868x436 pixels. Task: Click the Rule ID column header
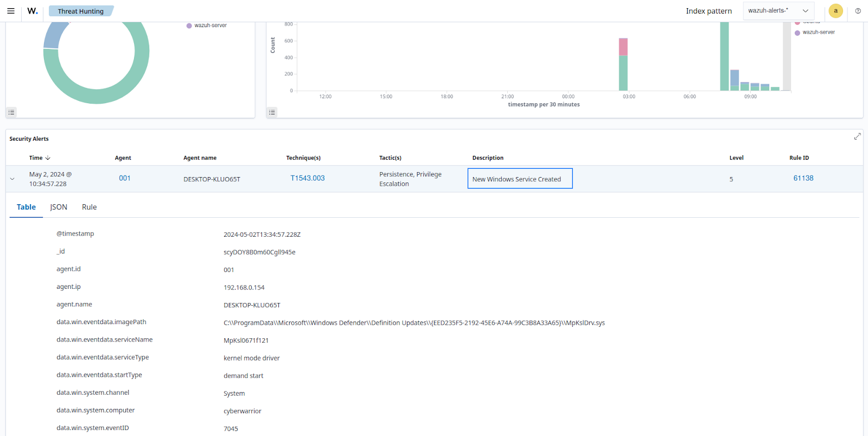coord(799,158)
